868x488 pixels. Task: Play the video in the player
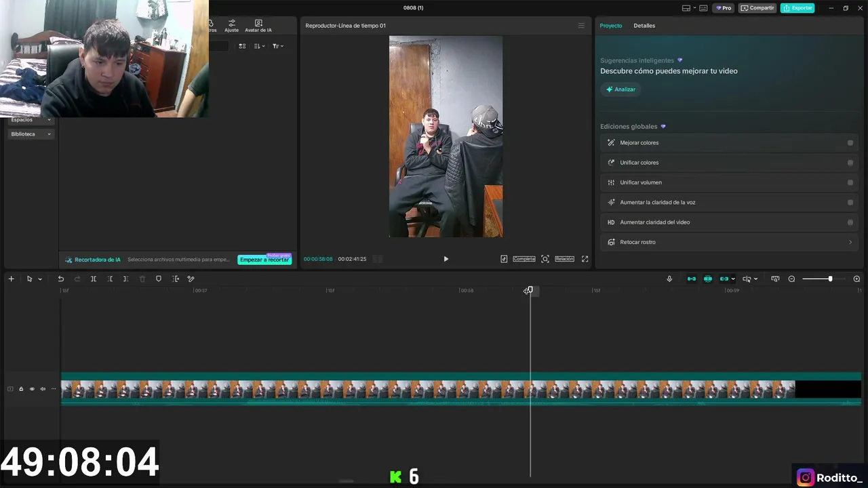[x=446, y=259]
